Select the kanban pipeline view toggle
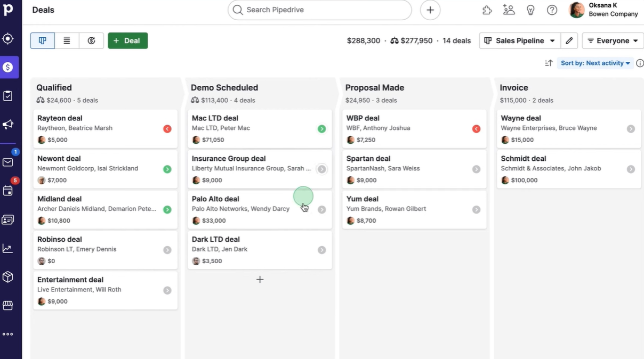Screen dimensions: 644x359 [42, 40]
